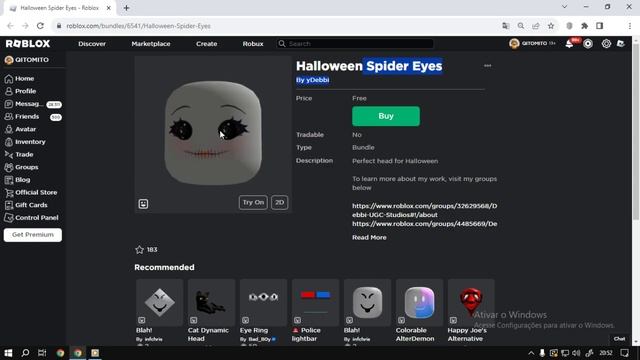Open the Chat panel

click(620, 339)
